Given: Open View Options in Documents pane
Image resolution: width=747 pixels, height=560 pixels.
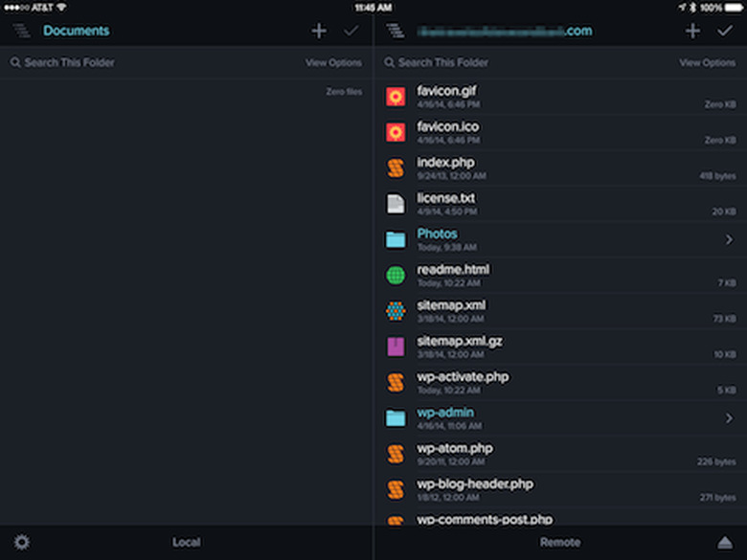Looking at the screenshot, I should 333,63.
